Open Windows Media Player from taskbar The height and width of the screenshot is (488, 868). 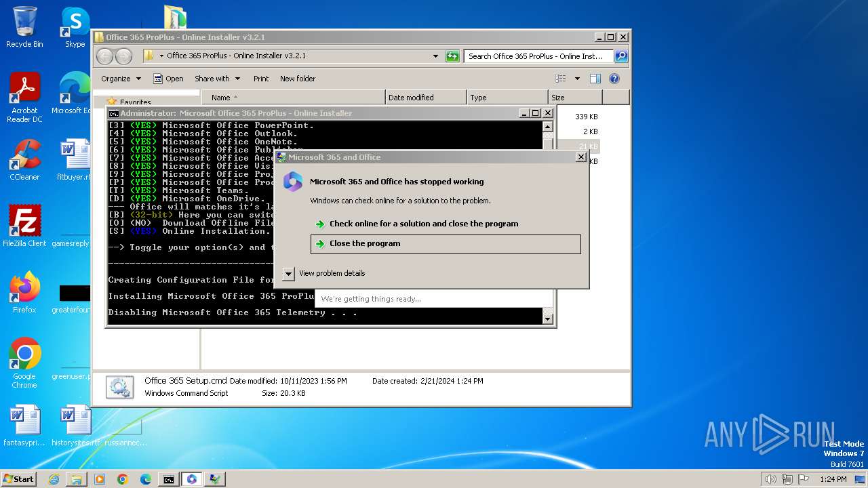tap(100, 479)
